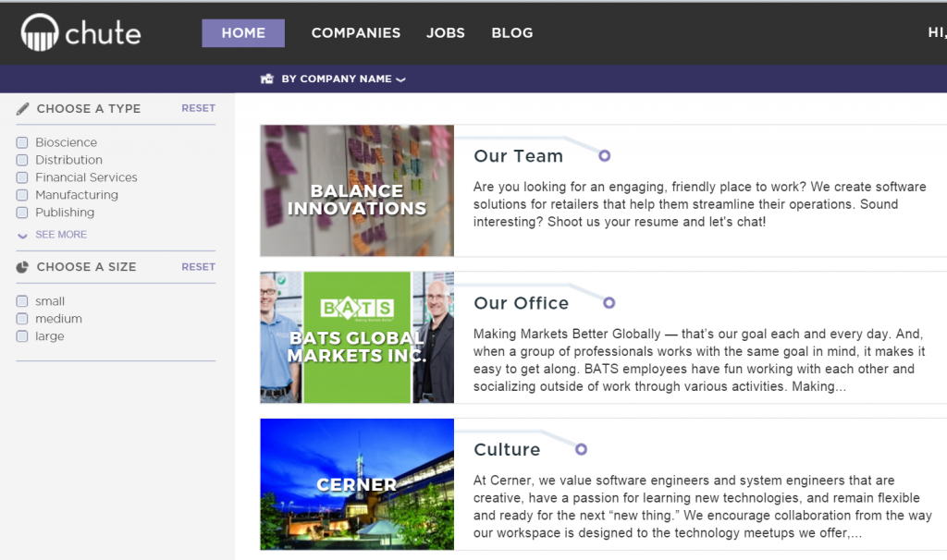
Task: Select the Publishing type checkbox
Action: click(22, 213)
